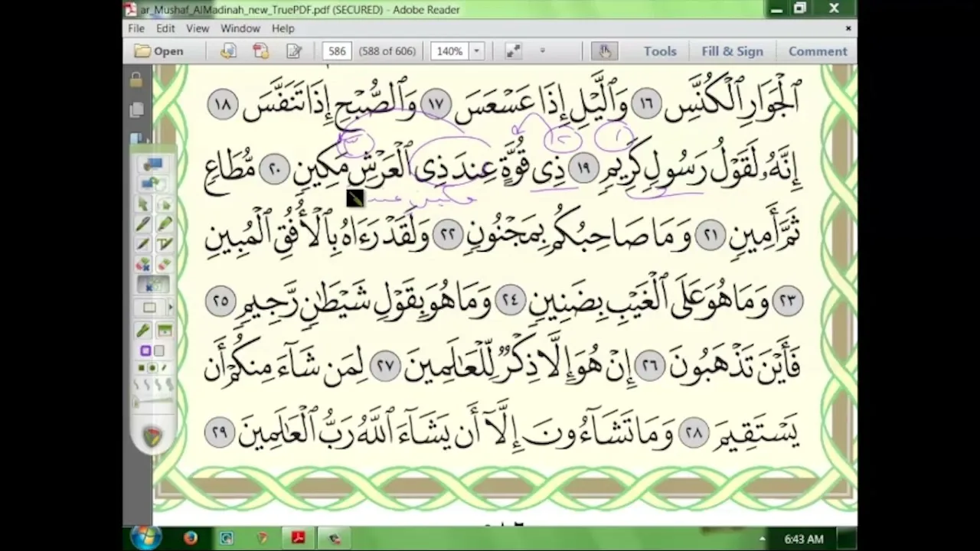
Task: Pick the purple outline color swatch
Action: click(145, 350)
